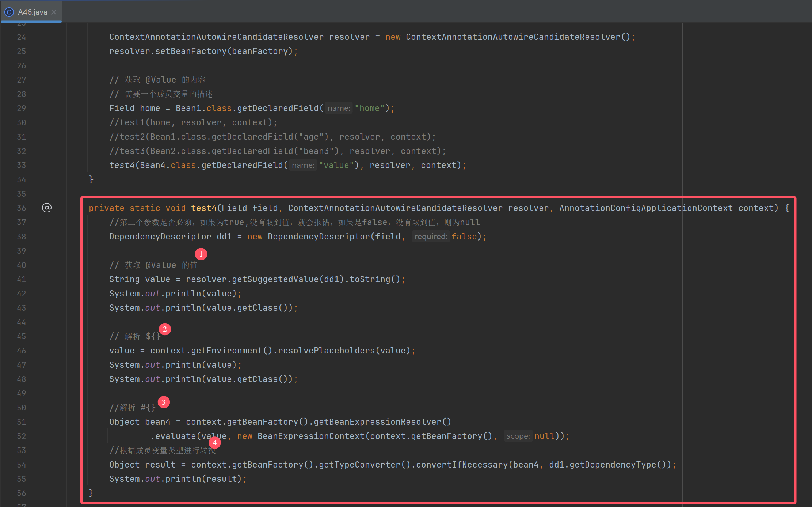Click convertIfNecessary on line 54
The image size is (812, 507).
point(462,465)
